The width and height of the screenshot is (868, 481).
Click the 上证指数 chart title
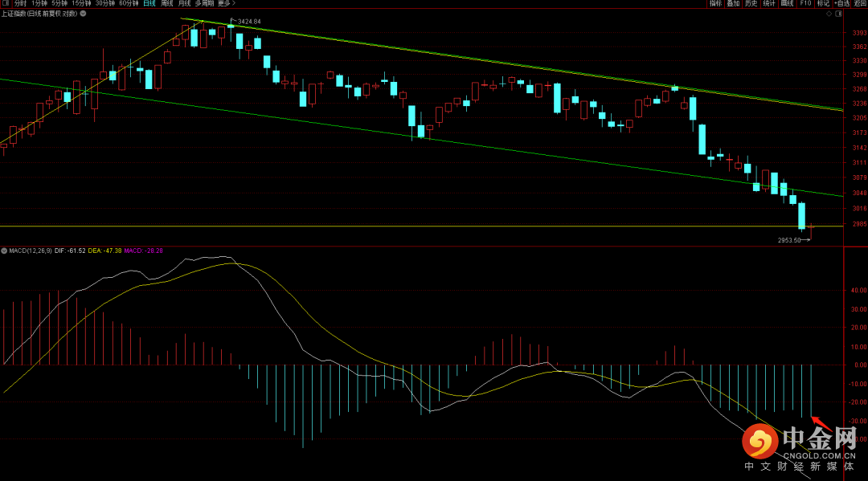click(39, 14)
